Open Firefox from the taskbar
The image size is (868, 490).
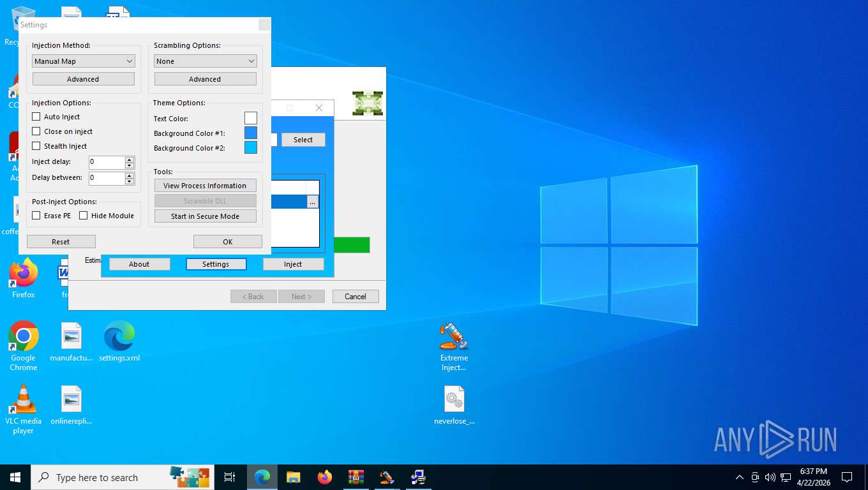click(325, 477)
